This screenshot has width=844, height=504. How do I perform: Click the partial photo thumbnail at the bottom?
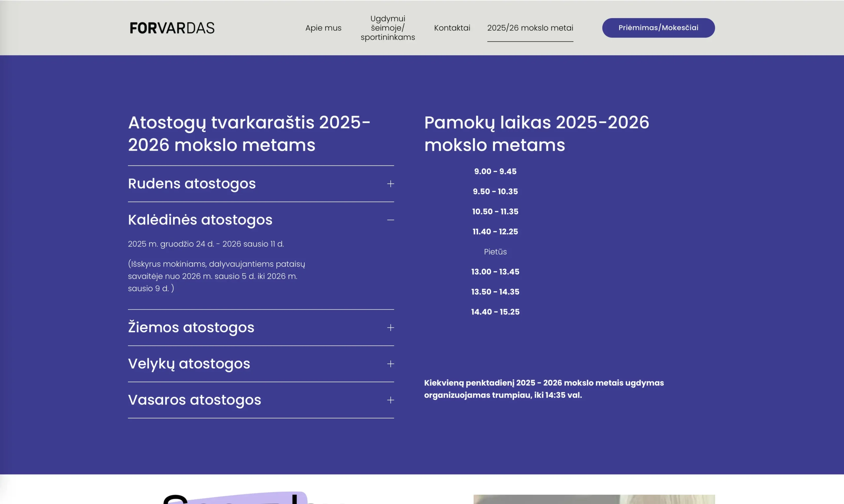click(x=594, y=499)
